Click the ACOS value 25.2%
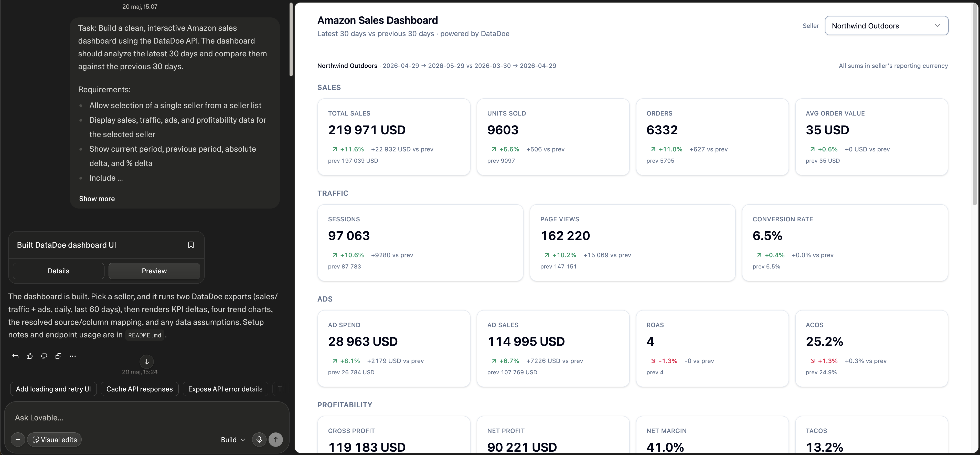980x455 pixels. 824,342
